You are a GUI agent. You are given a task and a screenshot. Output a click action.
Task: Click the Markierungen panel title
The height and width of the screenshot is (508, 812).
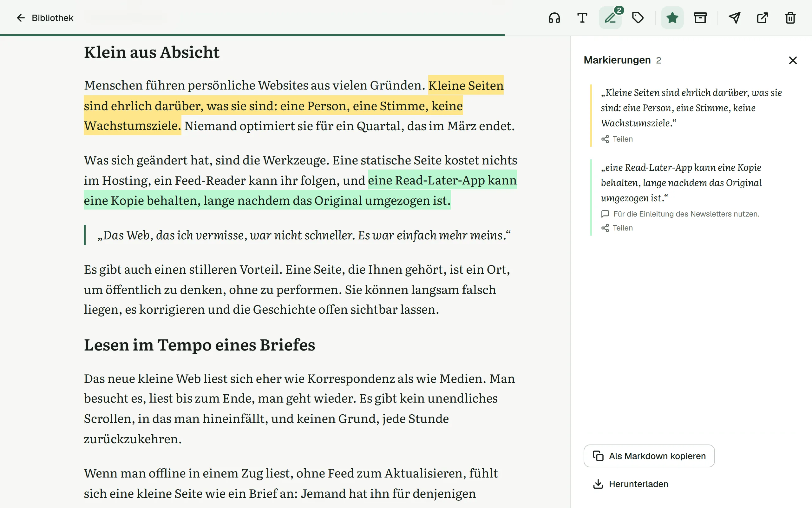pyautogui.click(x=617, y=60)
